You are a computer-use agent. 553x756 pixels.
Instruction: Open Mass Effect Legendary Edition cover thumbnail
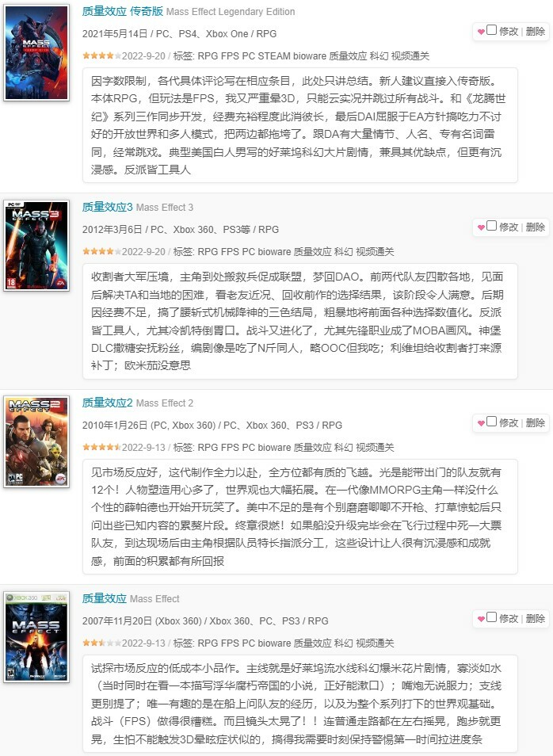point(36,52)
